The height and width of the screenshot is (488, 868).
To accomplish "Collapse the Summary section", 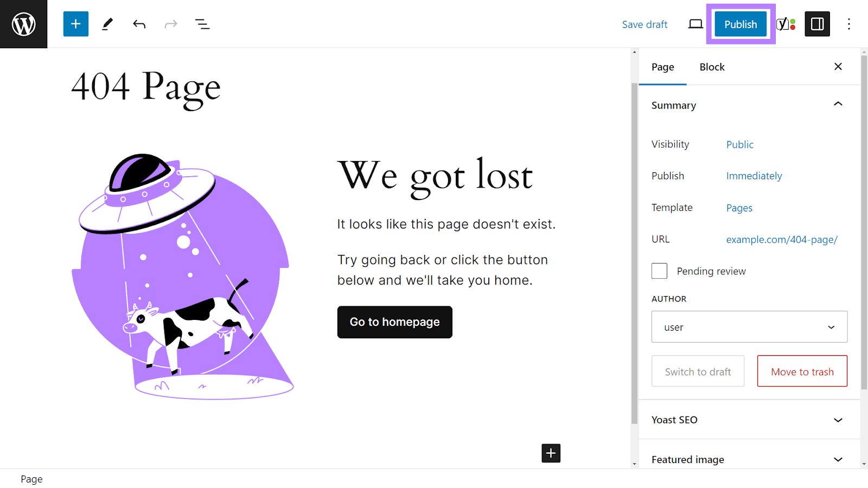I will [x=838, y=104].
